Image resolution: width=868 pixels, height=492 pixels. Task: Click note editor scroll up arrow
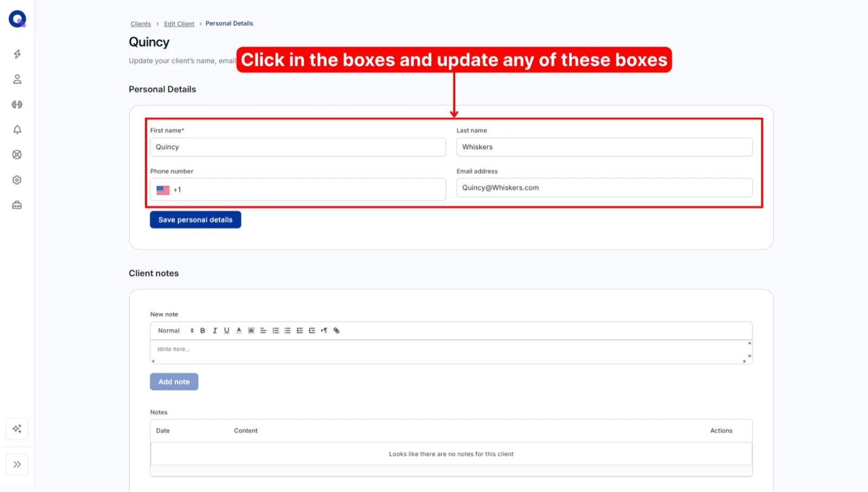pos(750,343)
